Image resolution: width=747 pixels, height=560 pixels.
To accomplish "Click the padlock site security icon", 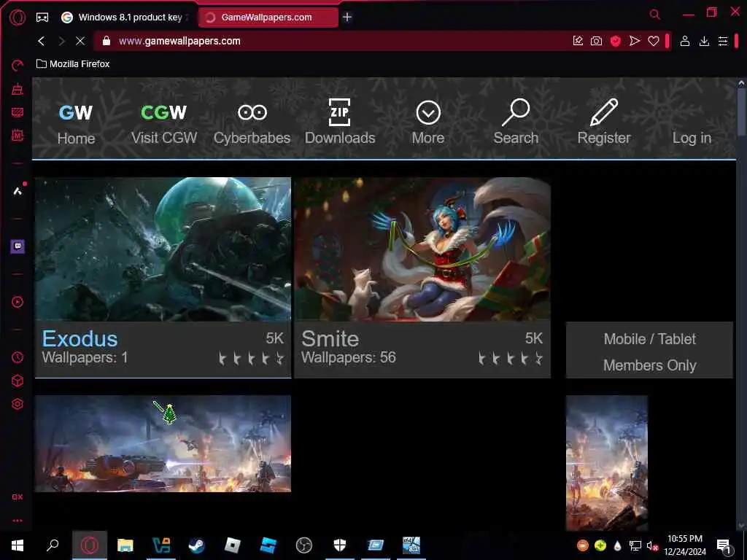I will (107, 41).
